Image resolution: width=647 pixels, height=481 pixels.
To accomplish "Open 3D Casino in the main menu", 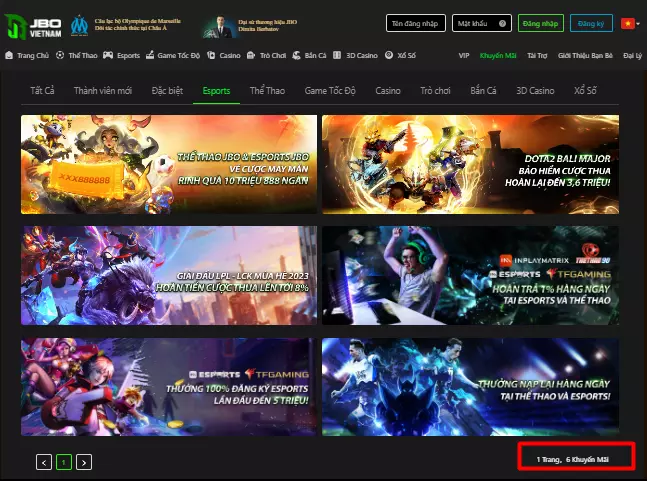I will pos(361,55).
